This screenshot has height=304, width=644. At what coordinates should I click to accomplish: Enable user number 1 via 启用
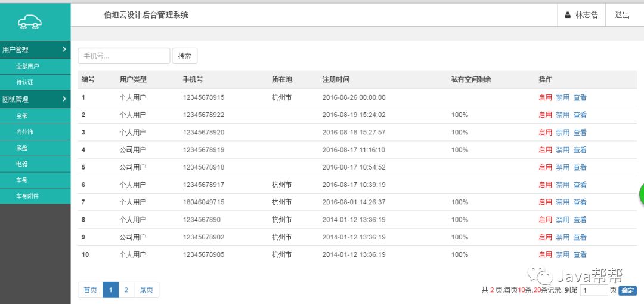(545, 97)
